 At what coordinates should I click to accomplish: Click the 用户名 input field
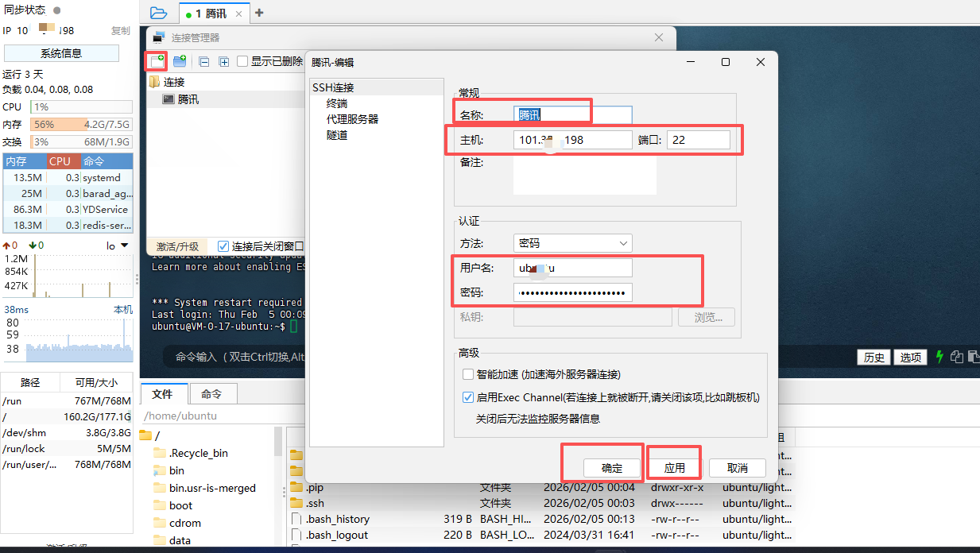(572, 268)
